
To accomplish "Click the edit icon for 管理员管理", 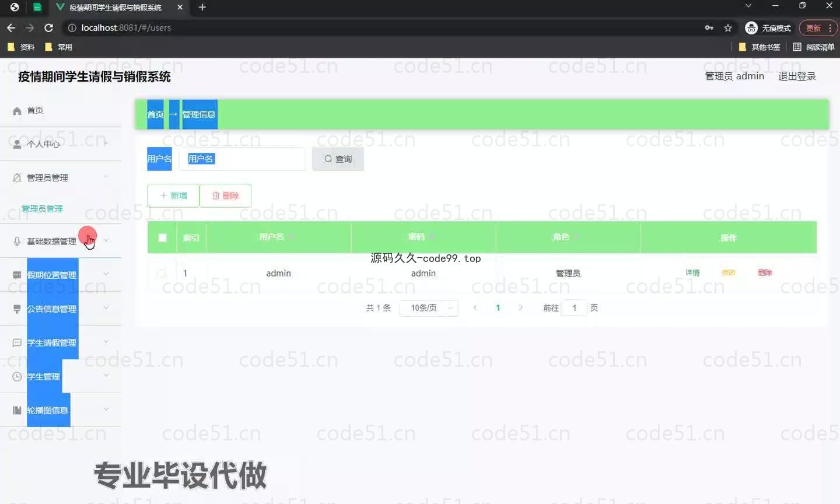I will pos(17,178).
